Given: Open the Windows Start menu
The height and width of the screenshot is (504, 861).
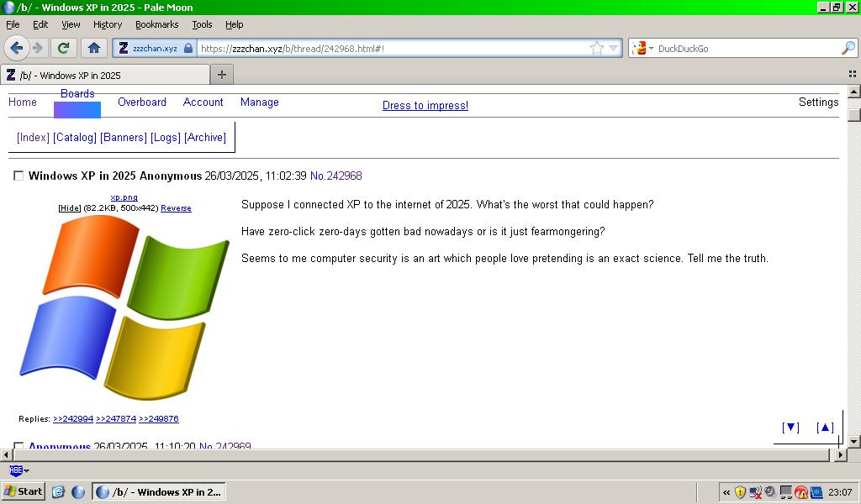Looking at the screenshot, I should click(23, 491).
